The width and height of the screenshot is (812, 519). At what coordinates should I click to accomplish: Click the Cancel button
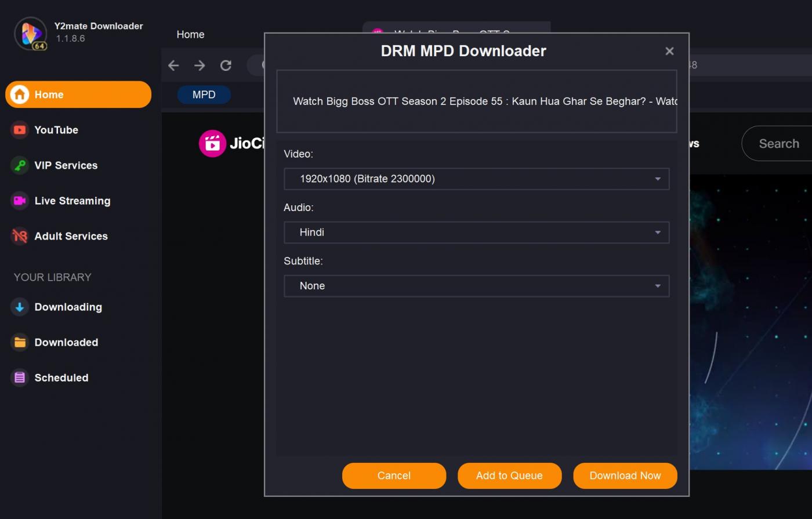point(394,476)
